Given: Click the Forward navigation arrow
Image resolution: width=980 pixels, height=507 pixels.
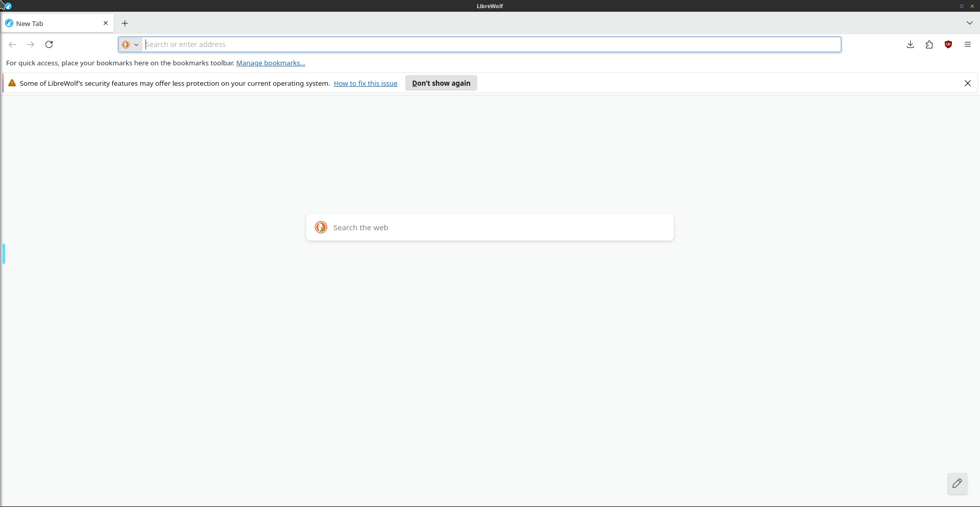Looking at the screenshot, I should tap(31, 44).
